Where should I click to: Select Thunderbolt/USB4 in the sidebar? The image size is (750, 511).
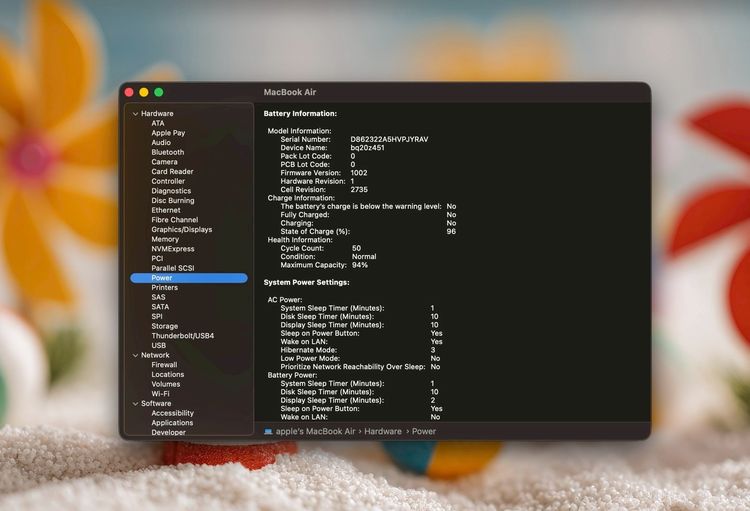pos(182,336)
